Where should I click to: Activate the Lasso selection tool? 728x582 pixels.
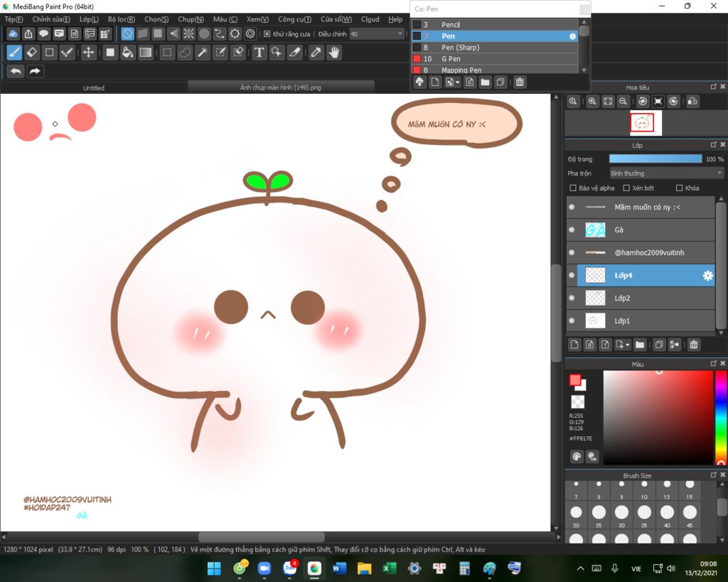(185, 53)
